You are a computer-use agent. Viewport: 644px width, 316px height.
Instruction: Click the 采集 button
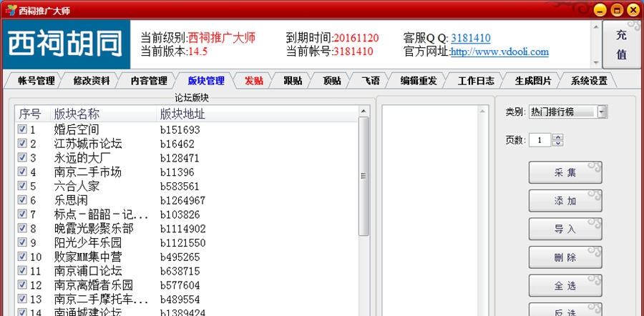pos(565,172)
